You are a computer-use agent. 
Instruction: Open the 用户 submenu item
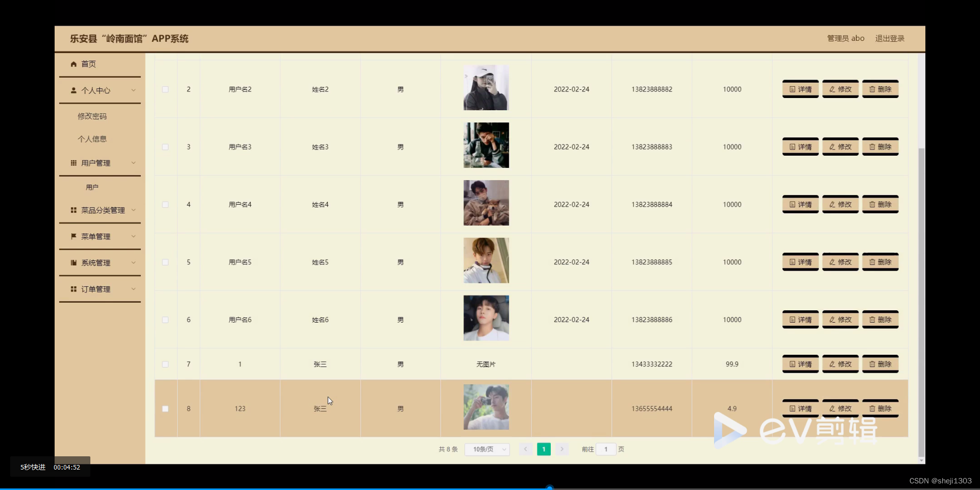[92, 187]
